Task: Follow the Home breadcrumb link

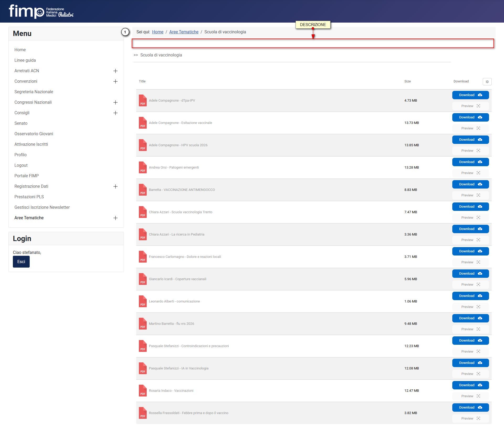Action: point(158,32)
